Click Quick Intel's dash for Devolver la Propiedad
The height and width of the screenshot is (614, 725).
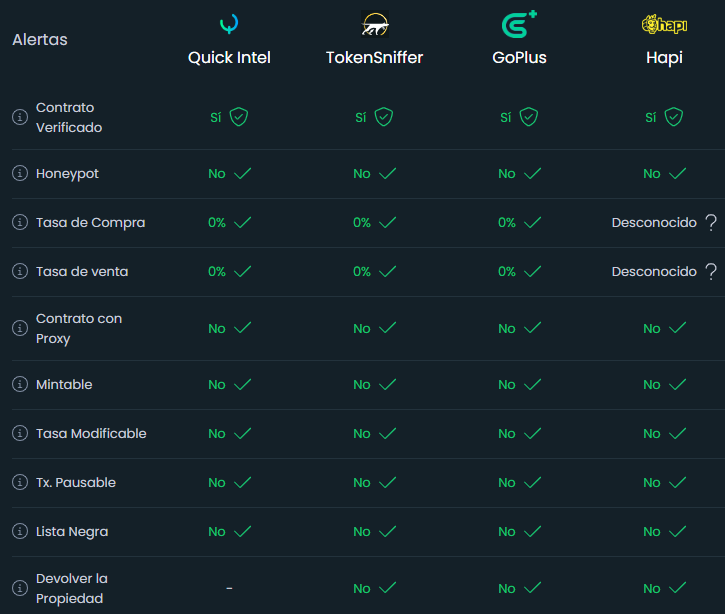point(229,588)
